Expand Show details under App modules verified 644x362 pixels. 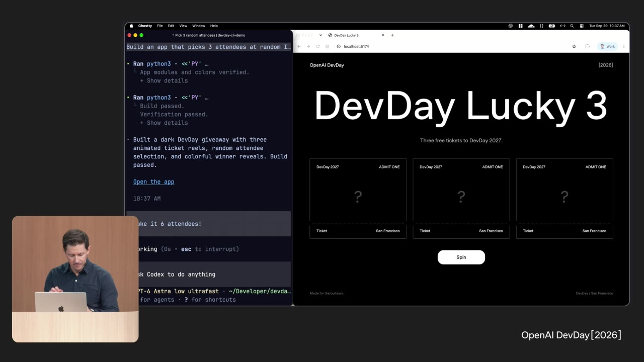[164, 80]
